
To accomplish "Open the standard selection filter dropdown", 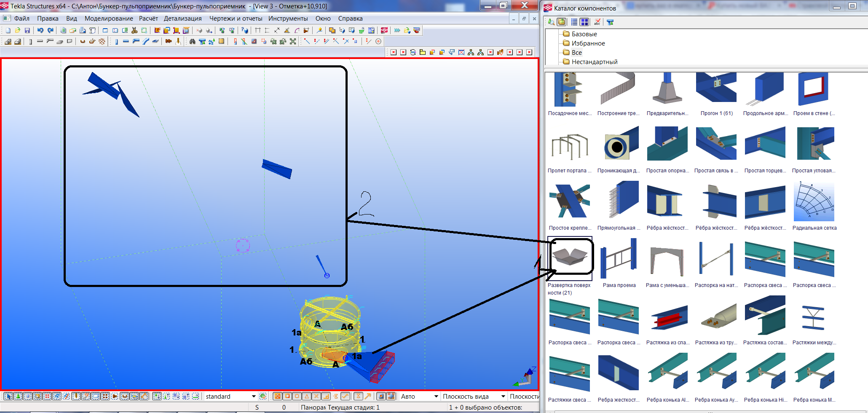I will [x=253, y=397].
